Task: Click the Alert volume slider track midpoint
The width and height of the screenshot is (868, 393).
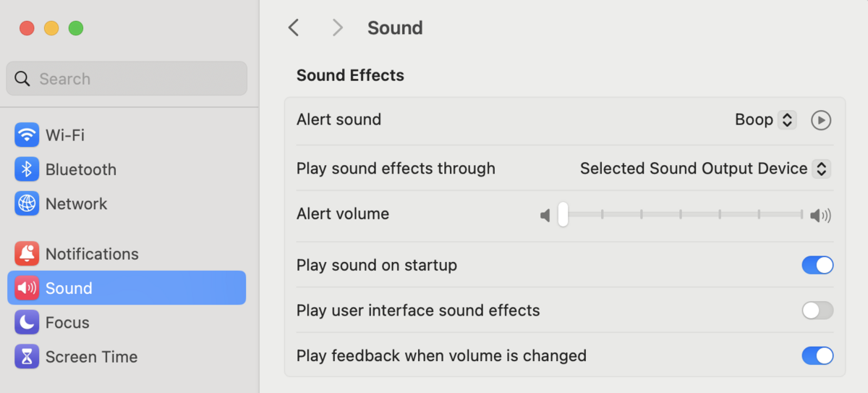Action: pyautogui.click(x=681, y=214)
